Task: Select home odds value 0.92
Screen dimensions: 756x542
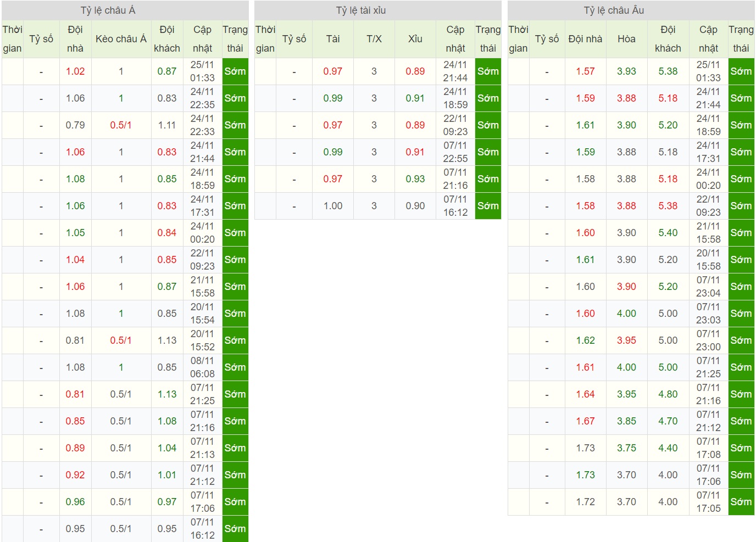Action: coord(75,475)
